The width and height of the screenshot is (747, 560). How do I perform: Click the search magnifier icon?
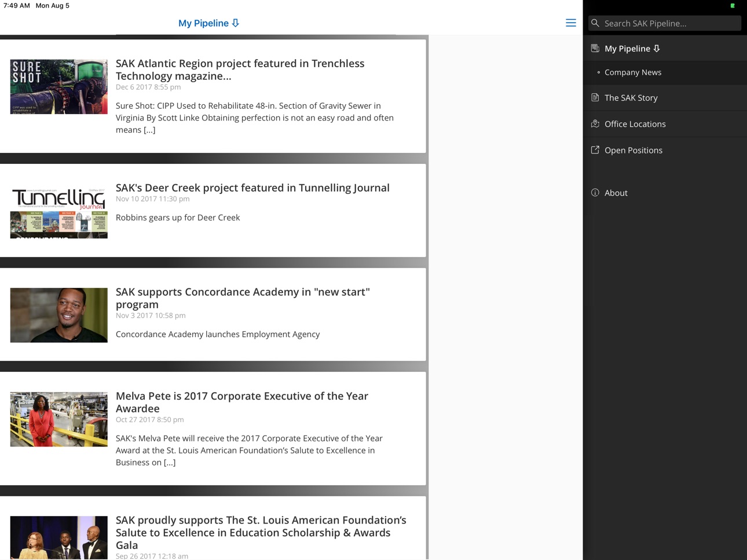click(x=595, y=23)
